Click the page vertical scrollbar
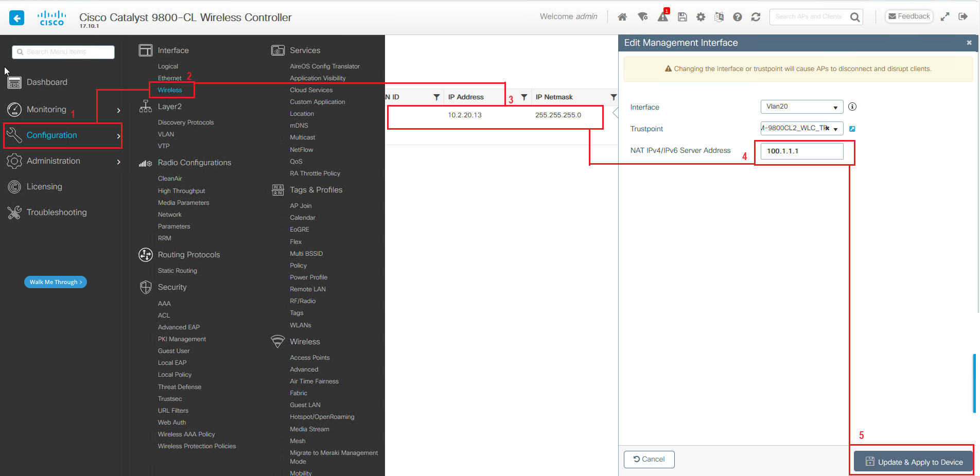Viewport: 980px width, 476px height. coord(974,383)
